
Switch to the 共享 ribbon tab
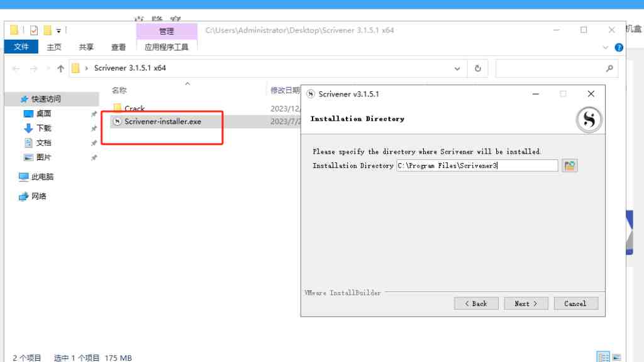coord(86,47)
